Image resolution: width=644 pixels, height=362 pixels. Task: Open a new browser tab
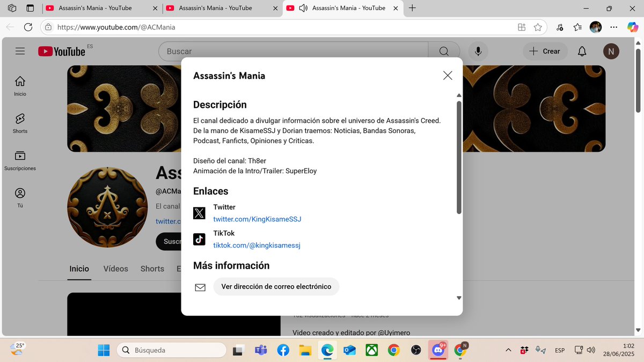(413, 8)
